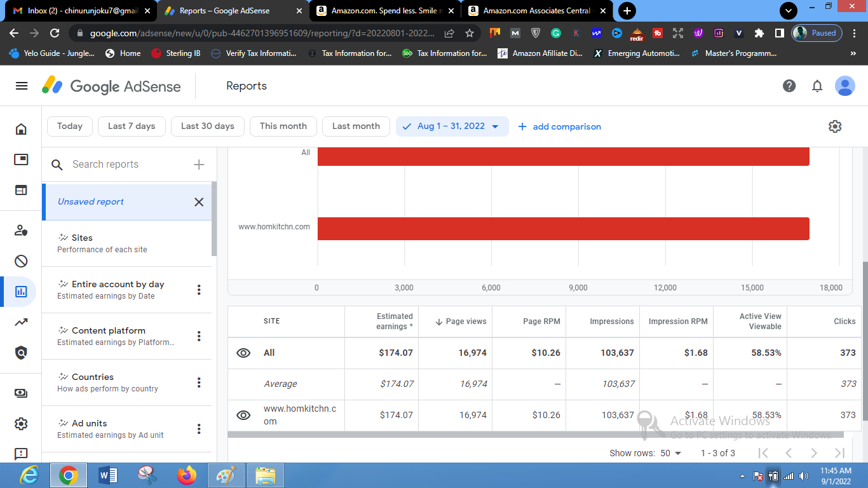This screenshot has width=868, height=488.
Task: Go to last page of table results
Action: coord(839,453)
